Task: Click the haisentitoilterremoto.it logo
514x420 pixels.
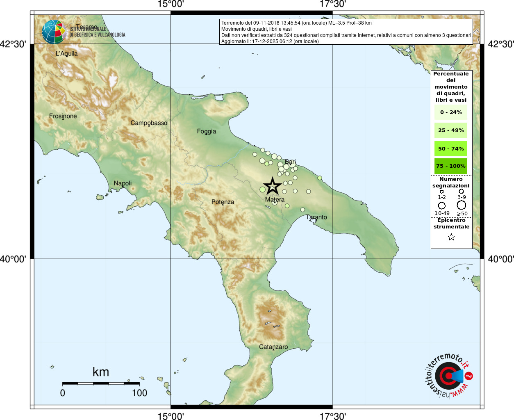Action: (448, 376)
